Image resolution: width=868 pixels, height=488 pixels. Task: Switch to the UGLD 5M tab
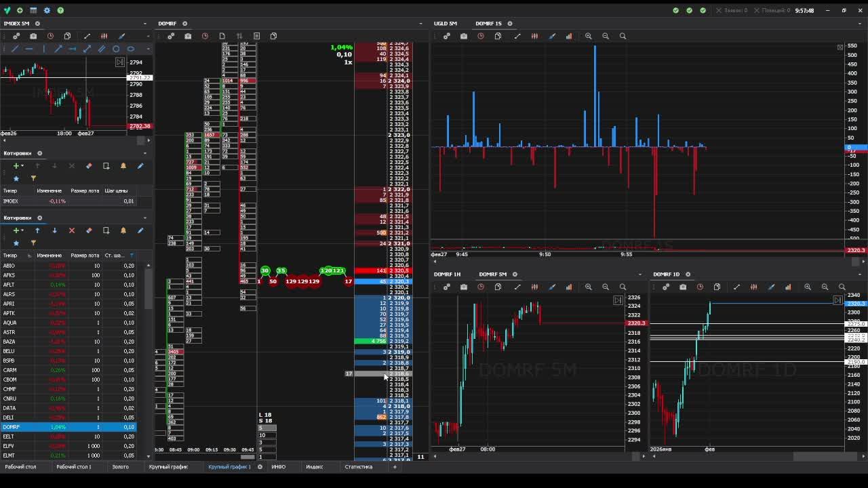tap(446, 24)
